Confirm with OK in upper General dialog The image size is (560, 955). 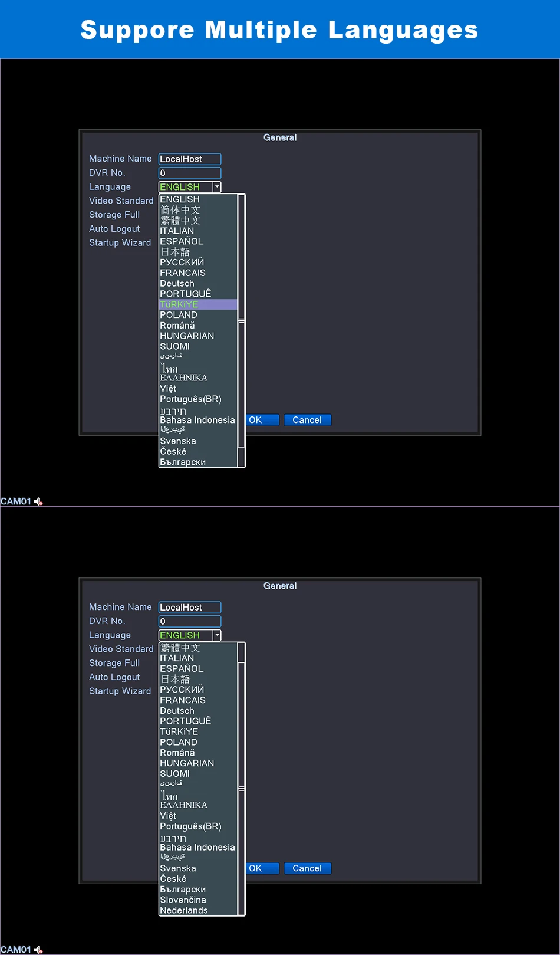coord(262,420)
